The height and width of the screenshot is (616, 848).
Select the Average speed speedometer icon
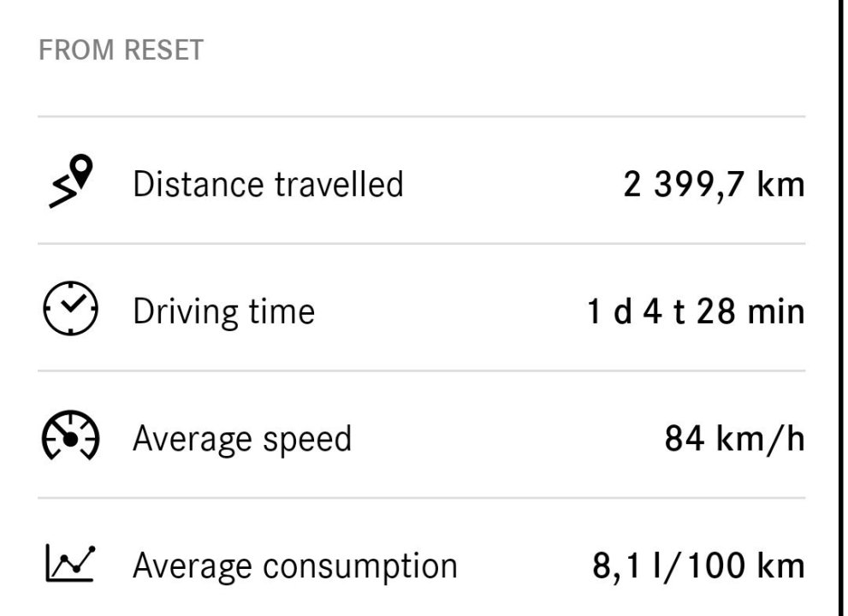[70, 437]
